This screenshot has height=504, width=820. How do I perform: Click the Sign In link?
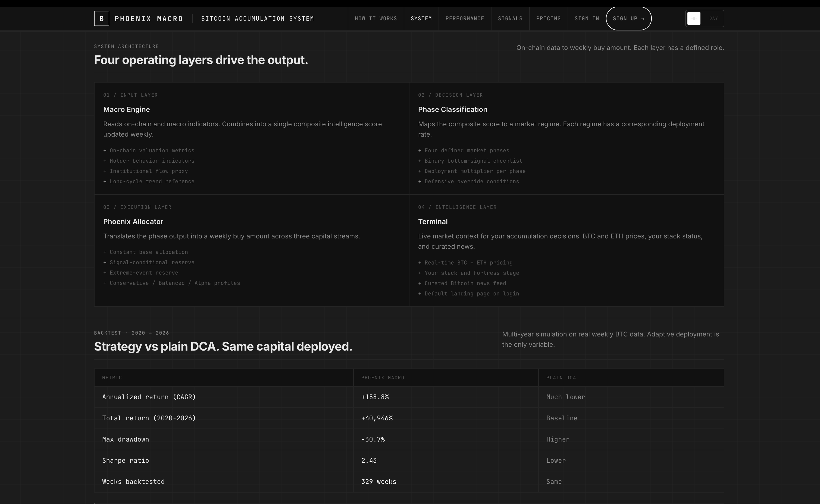click(587, 19)
